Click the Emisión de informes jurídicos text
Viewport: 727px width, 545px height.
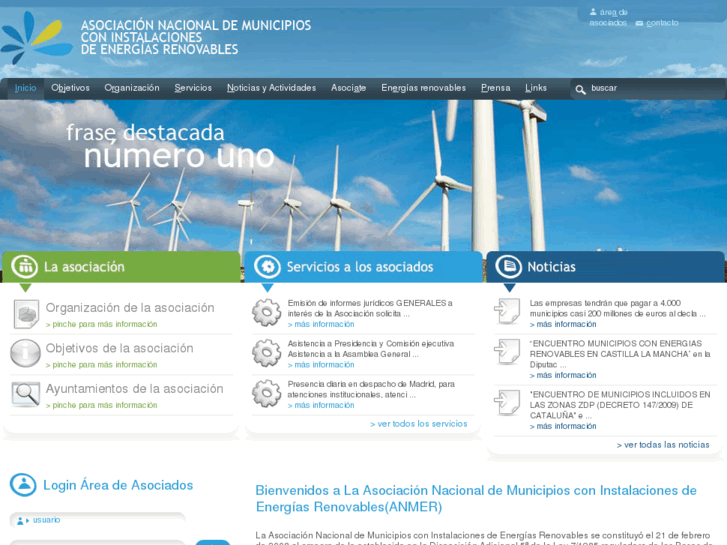(x=370, y=308)
